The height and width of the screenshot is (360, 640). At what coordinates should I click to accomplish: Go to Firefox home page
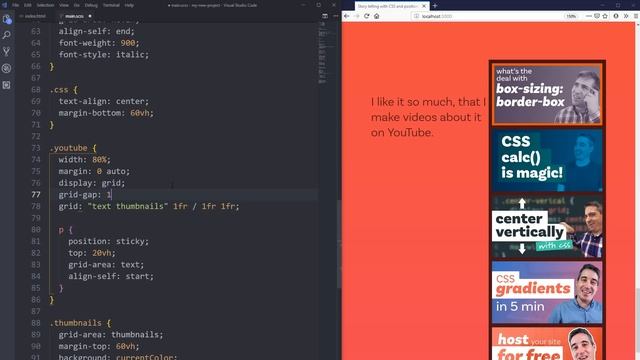pos(376,16)
